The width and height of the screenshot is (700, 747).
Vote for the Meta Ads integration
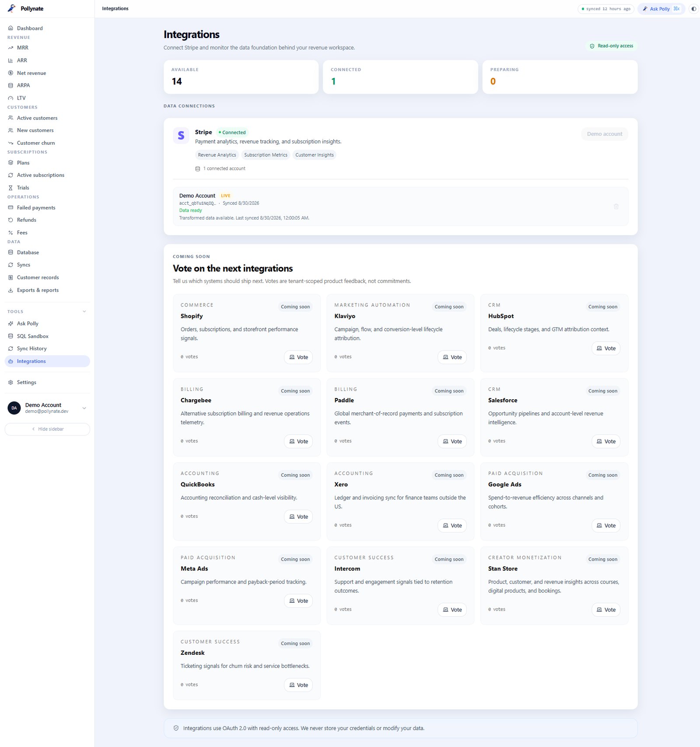pos(298,601)
